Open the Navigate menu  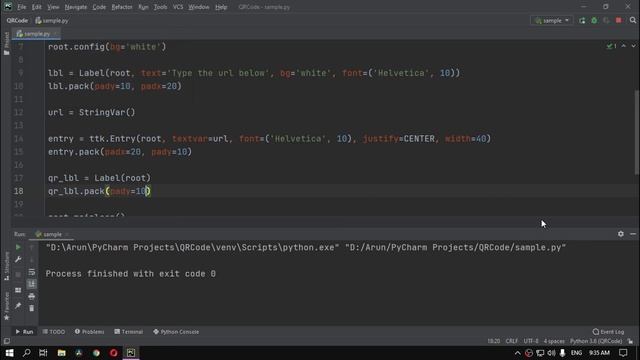tap(76, 7)
